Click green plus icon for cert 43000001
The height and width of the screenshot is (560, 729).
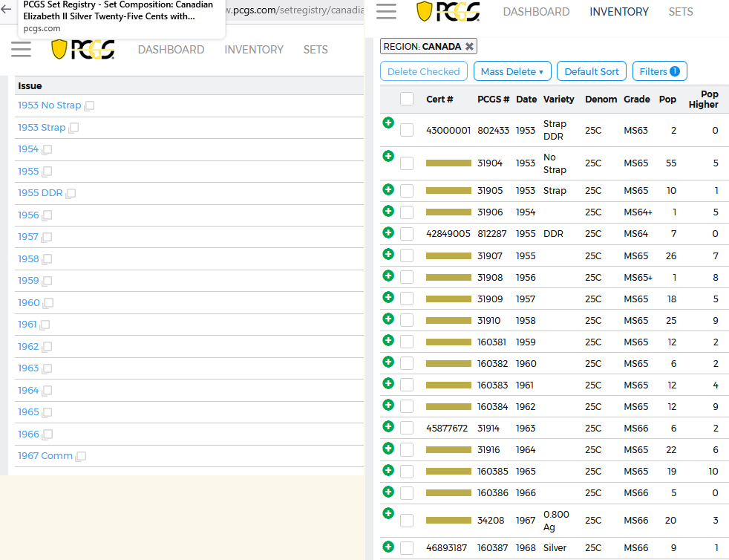[x=388, y=123]
